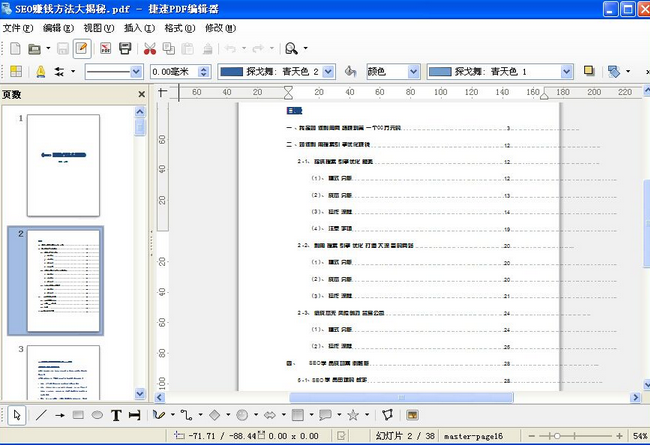Screen dimensions: 650x445
Task: Click the Paste clipboard icon
Action: coord(187,49)
